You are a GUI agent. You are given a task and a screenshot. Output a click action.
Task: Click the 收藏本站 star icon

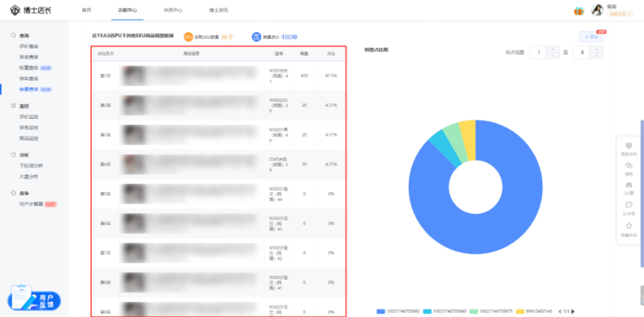(628, 228)
